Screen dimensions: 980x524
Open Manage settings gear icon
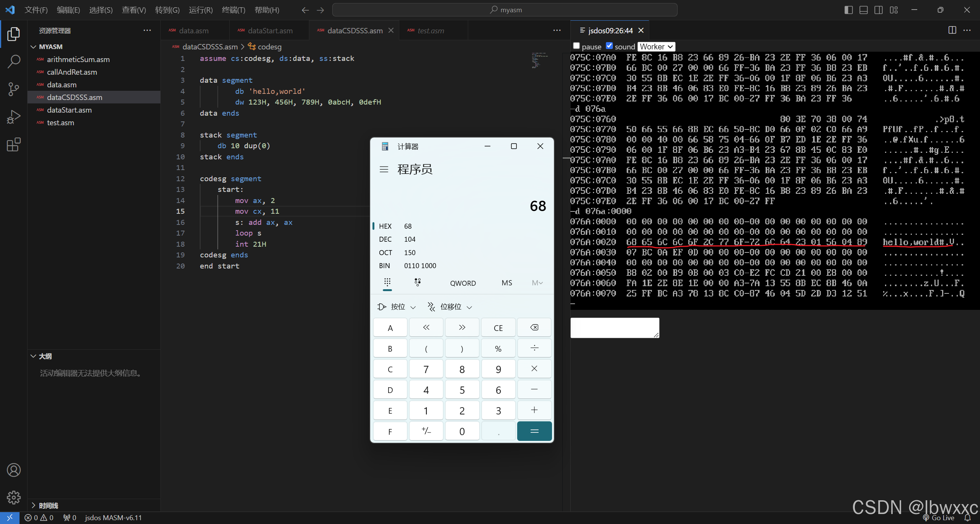[x=14, y=497]
